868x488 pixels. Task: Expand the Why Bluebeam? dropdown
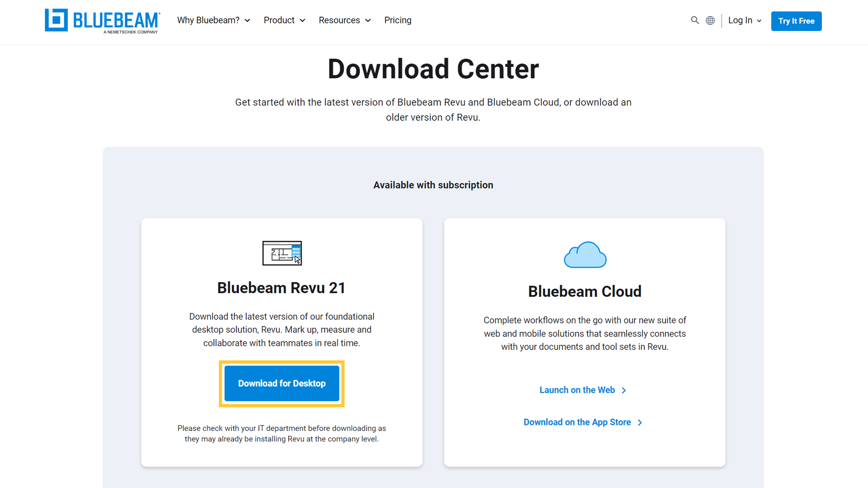pyautogui.click(x=213, y=20)
